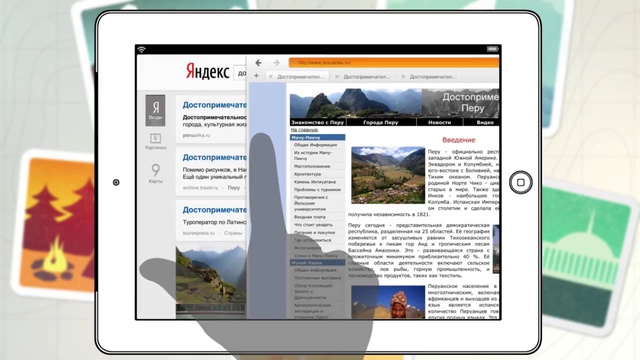The image size is (640, 360).
Task: Open 'Из истории Мачу-Пикчу' sidebar item
Action: coord(313,155)
